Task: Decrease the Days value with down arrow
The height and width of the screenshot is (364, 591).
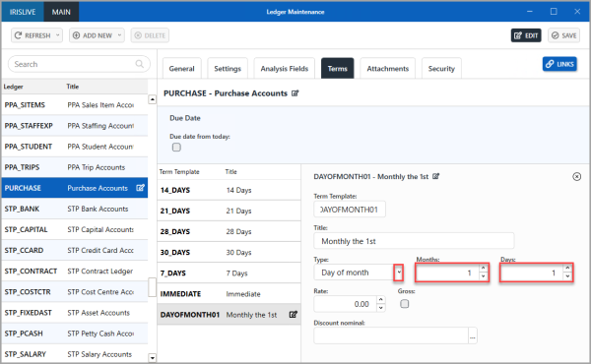Action: [x=567, y=276]
